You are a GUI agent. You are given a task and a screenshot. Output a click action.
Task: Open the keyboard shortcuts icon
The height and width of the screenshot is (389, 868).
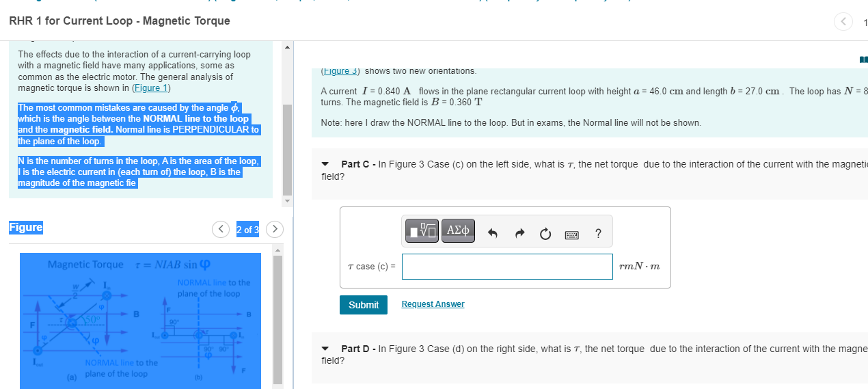pyautogui.click(x=572, y=234)
